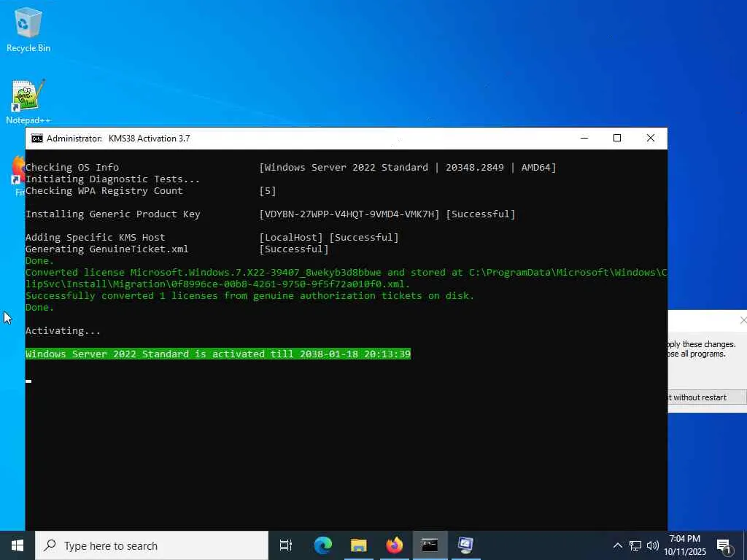Open the Recycle Bin desktop icon

pos(28,30)
